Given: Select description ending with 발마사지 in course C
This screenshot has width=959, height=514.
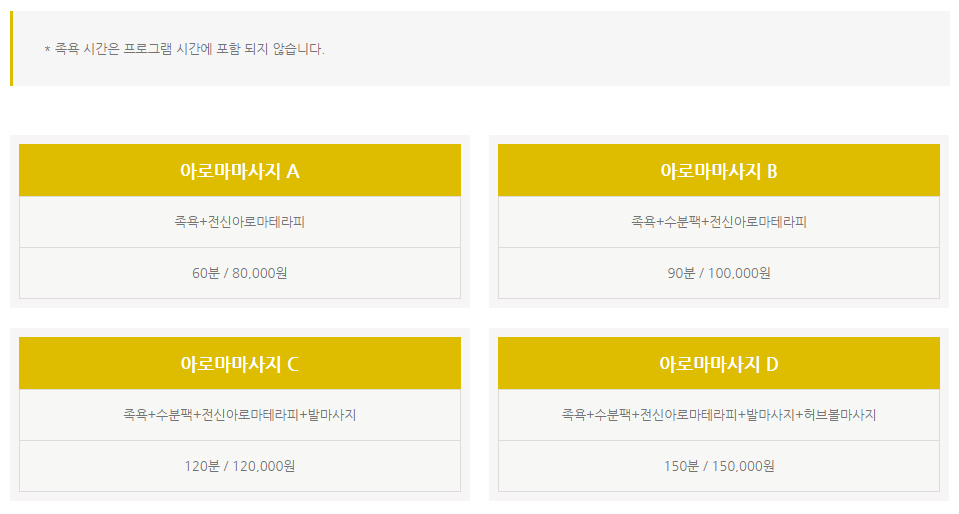Looking at the screenshot, I should [240, 415].
